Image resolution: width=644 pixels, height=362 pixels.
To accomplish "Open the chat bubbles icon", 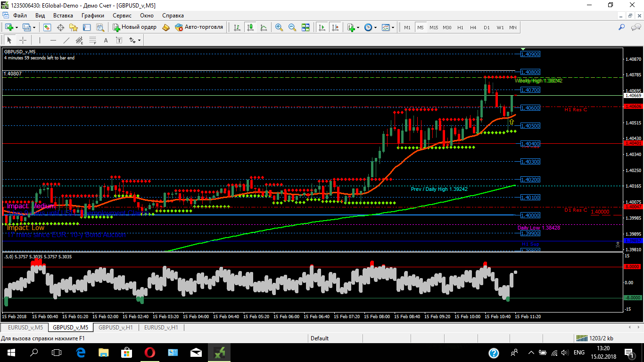I will [x=635, y=27].
